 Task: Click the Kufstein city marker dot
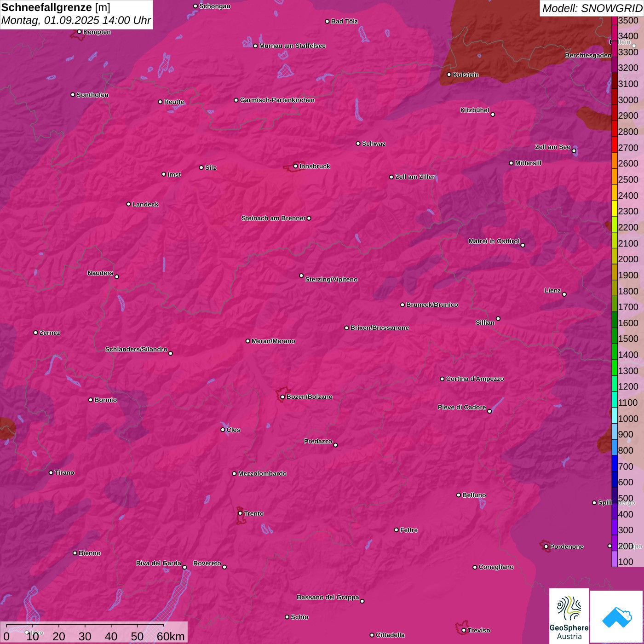449,75
